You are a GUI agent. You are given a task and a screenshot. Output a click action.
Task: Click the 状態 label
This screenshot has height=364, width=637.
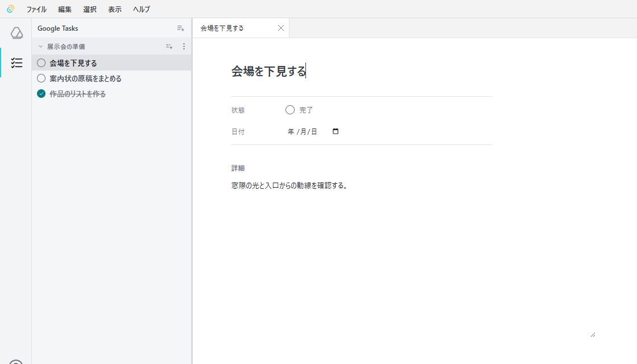pos(238,110)
